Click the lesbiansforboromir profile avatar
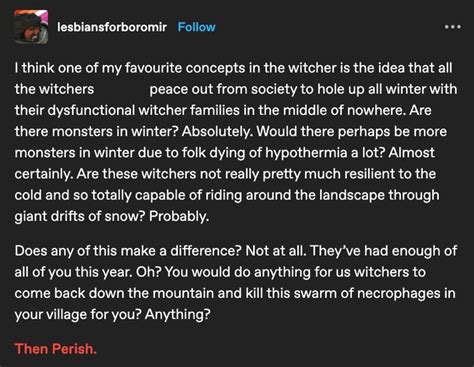This screenshot has height=367, width=474. click(x=31, y=27)
